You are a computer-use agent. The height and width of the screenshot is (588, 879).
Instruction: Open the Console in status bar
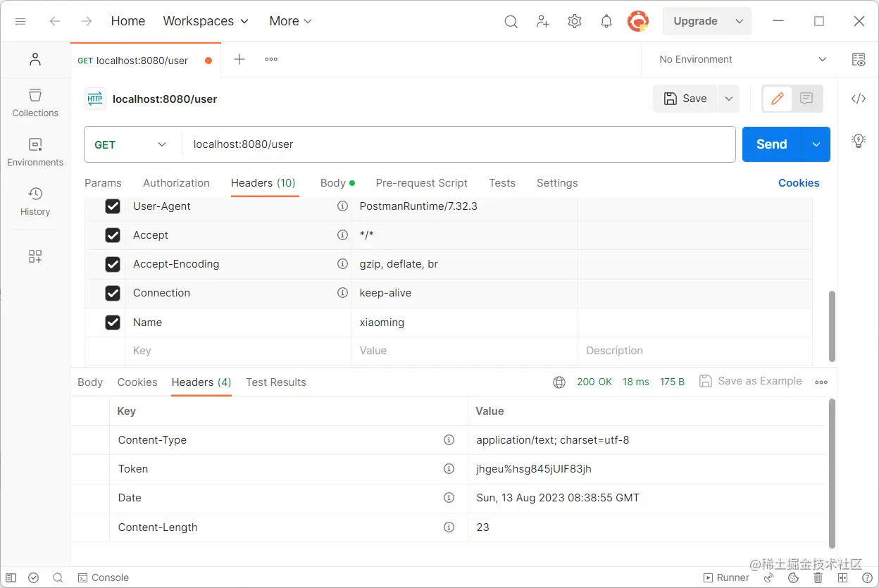(x=104, y=577)
